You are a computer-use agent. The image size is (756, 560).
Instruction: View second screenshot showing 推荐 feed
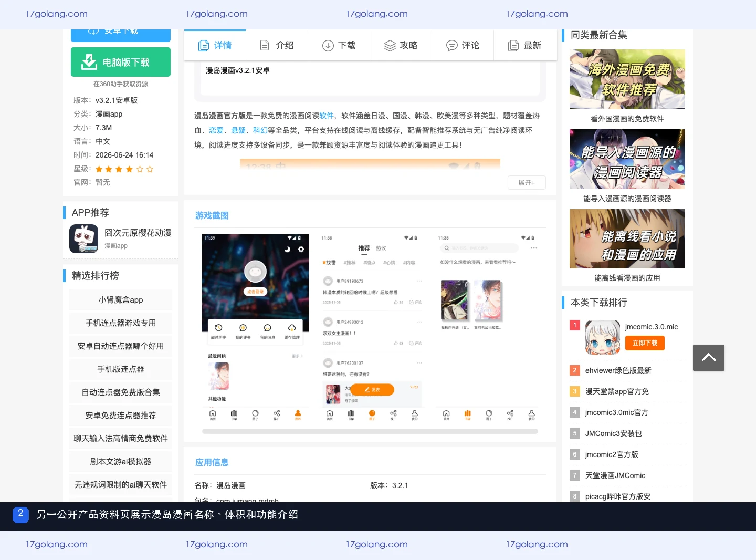(372, 328)
